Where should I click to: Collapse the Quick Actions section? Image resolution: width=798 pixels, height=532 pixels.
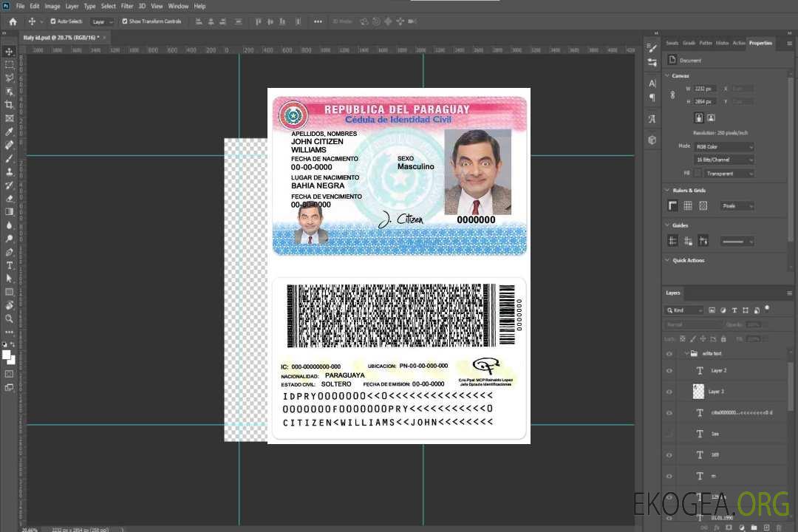point(668,260)
